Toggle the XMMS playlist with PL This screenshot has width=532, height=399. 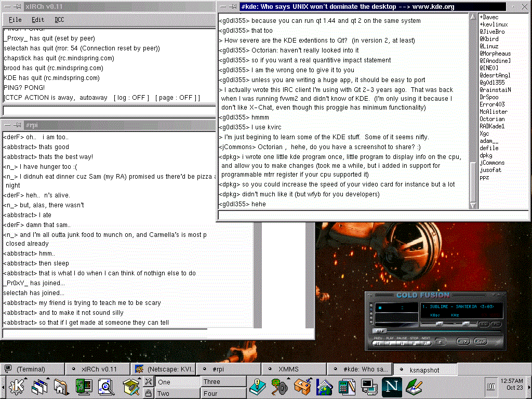click(x=496, y=324)
